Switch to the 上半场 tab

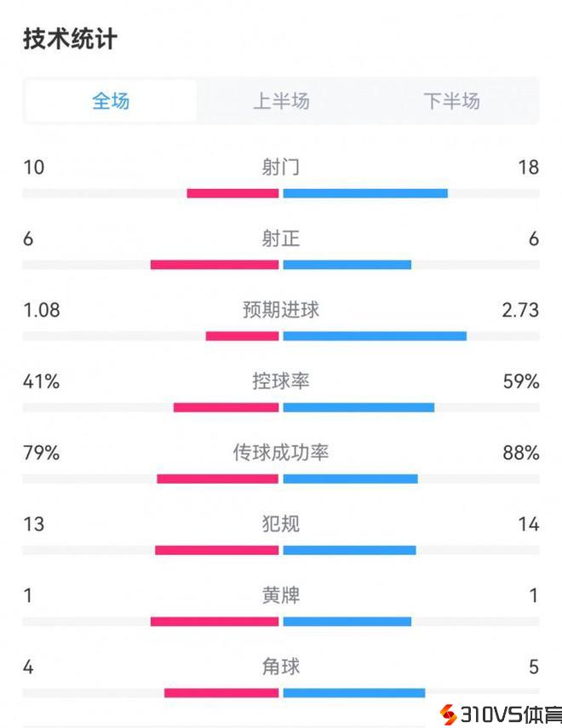pyautogui.click(x=281, y=101)
